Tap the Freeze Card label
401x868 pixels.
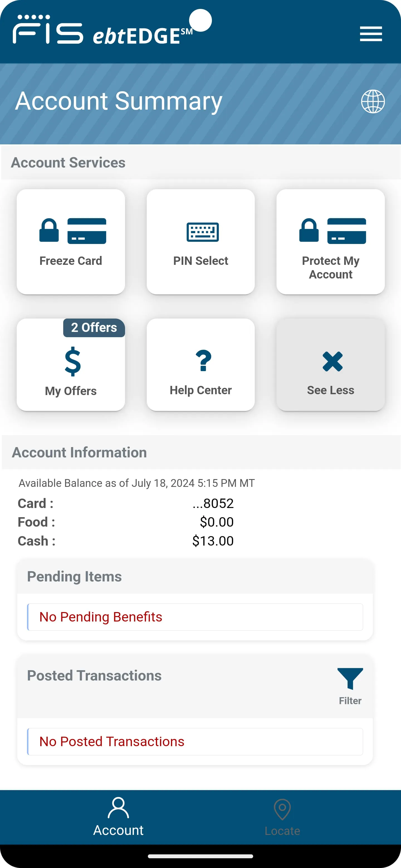click(71, 261)
